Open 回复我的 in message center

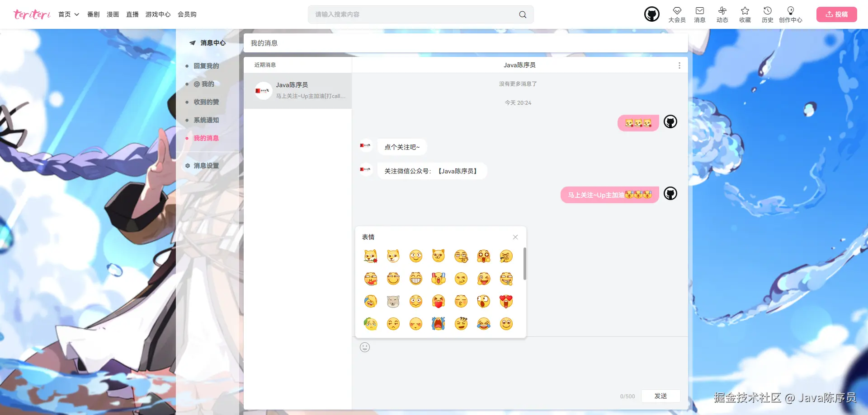tap(206, 66)
